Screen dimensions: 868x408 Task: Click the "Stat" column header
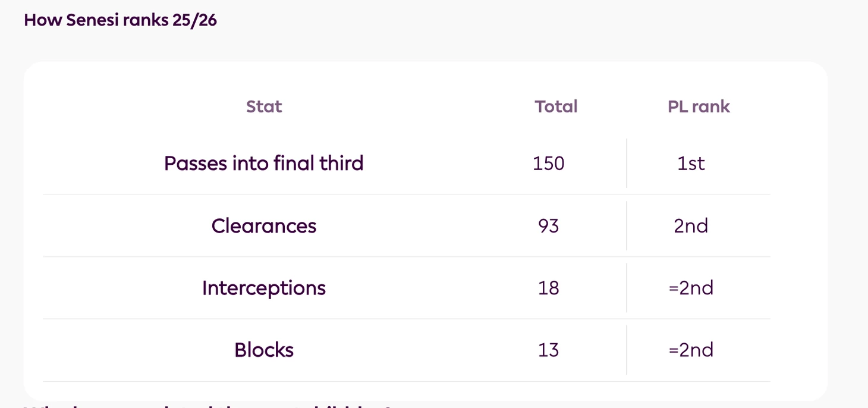point(264,106)
